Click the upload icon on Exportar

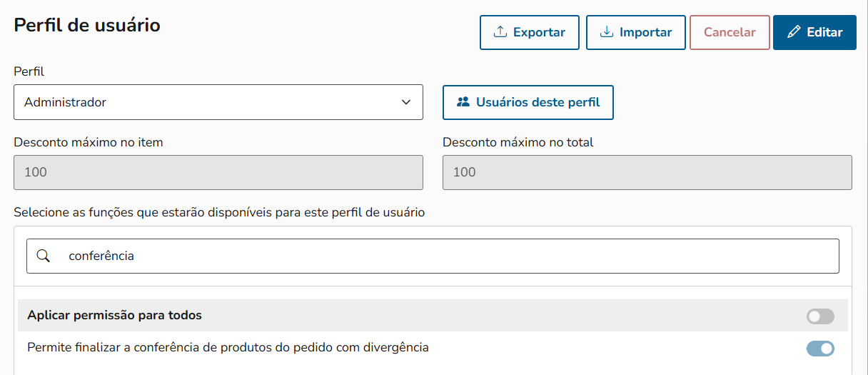[x=500, y=32]
